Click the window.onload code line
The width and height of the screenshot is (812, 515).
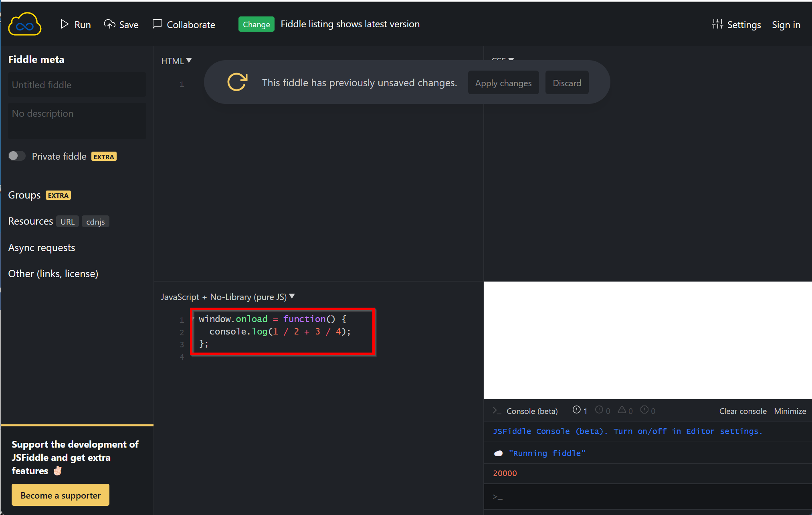pyautogui.click(x=273, y=319)
